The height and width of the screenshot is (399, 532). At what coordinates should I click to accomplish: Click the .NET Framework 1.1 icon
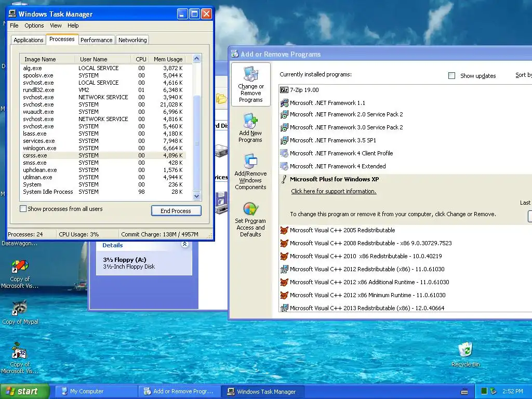click(284, 103)
